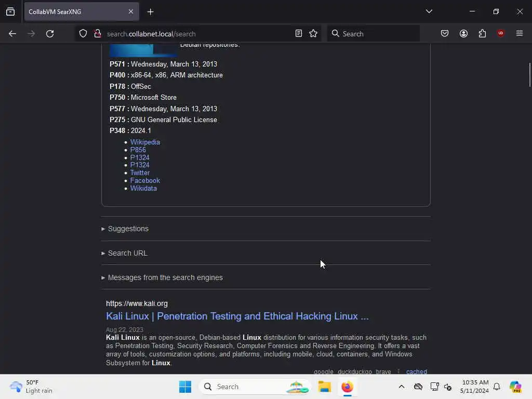Image resolution: width=532 pixels, height=399 pixels.
Task: Toggle reader view in the address bar
Action: 299,34
